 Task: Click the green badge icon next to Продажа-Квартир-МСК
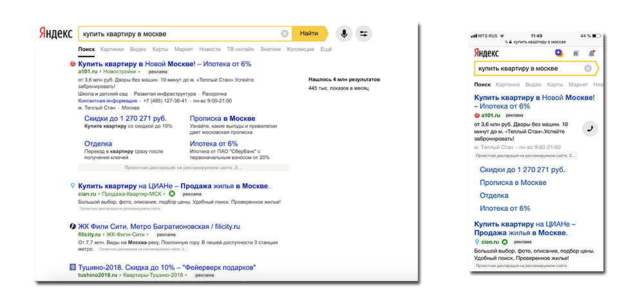pos(172,194)
